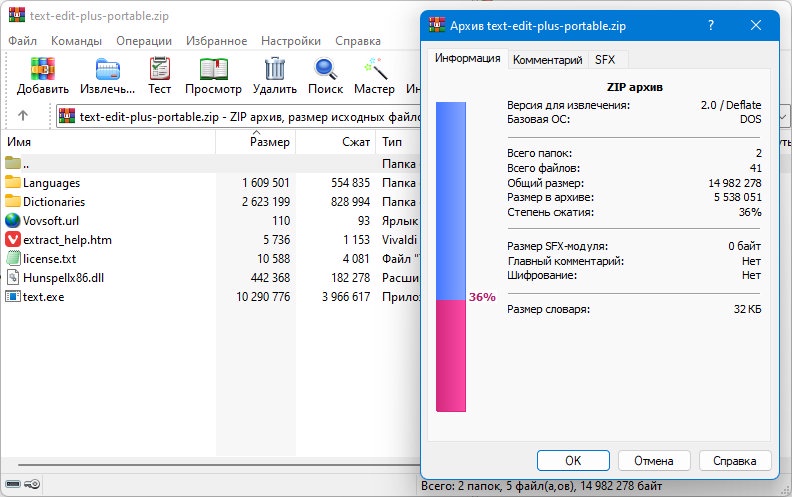The height and width of the screenshot is (497, 792).
Task: Open the Операции menu
Action: (x=144, y=41)
